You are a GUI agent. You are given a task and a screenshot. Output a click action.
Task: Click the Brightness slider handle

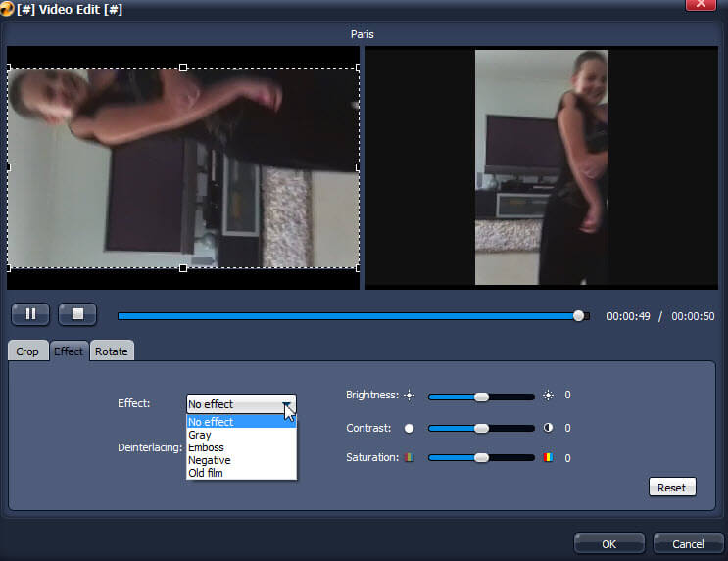click(481, 397)
